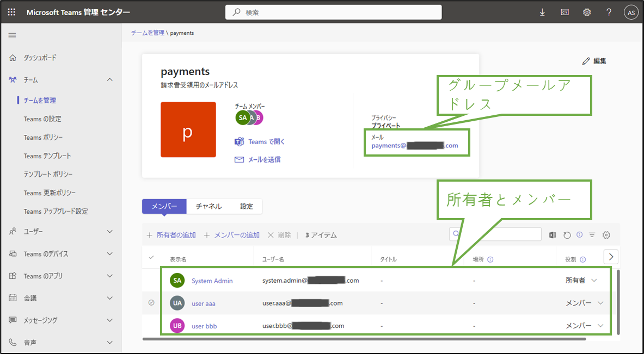This screenshot has width=644, height=354.
Task: Collapse the チーム navigation section
Action: click(109, 79)
